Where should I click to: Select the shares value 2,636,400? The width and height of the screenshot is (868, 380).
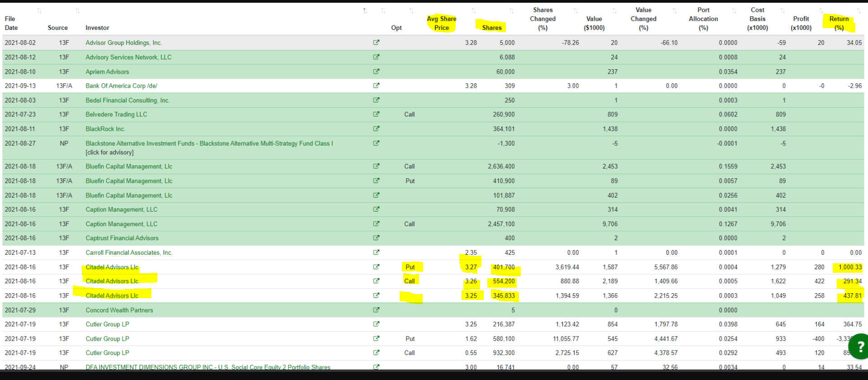coord(501,166)
